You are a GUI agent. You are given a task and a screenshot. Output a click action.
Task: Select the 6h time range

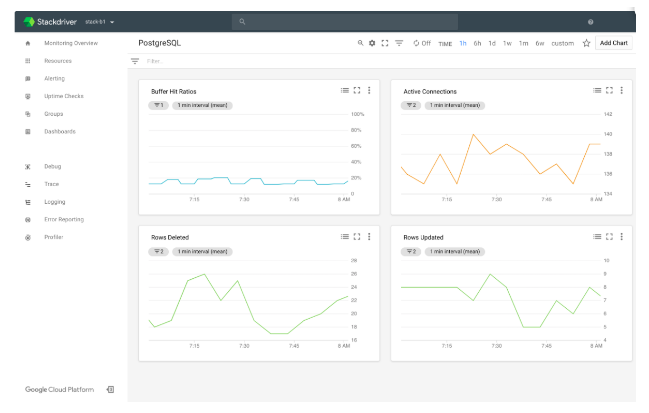pos(477,43)
